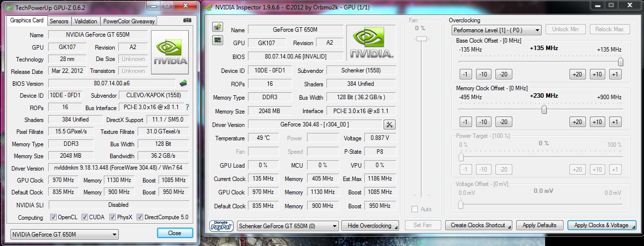Click the vertical Fan speed slider handle
The image size is (644, 246).
click(x=421, y=38)
